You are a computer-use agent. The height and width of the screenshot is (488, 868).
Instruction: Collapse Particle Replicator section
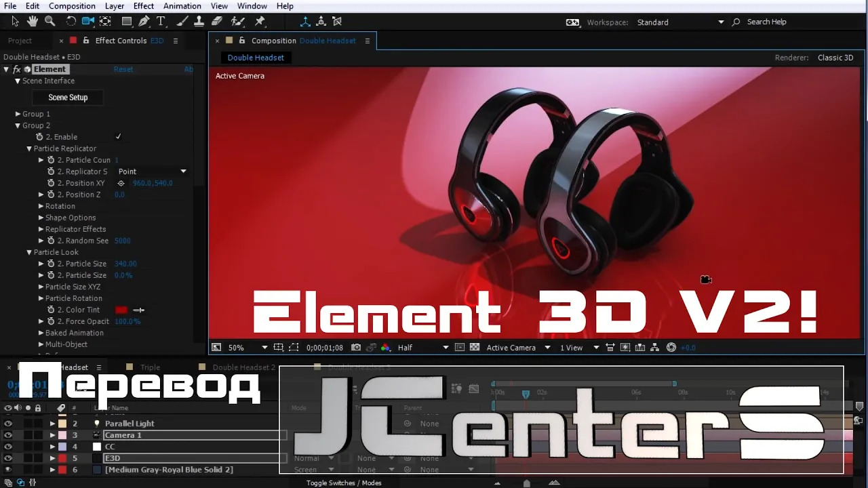(x=29, y=148)
